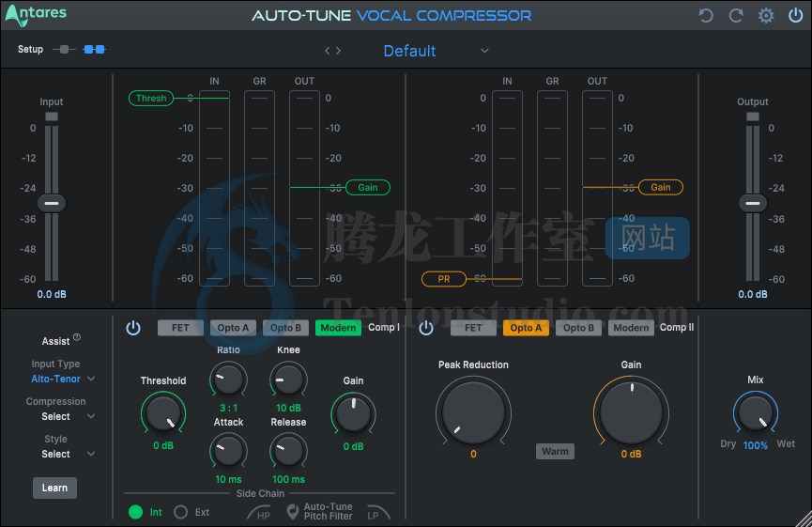Viewport: 812px width, 527px height.
Task: Toggle Comp I power button
Action: click(133, 328)
